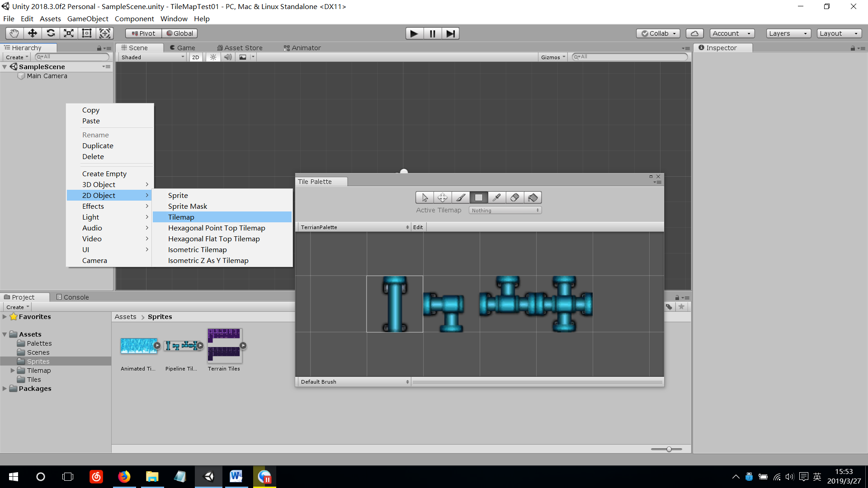Screen dimensions: 868x488
Task: Select the flood fill bucket tool
Action: [533, 197]
